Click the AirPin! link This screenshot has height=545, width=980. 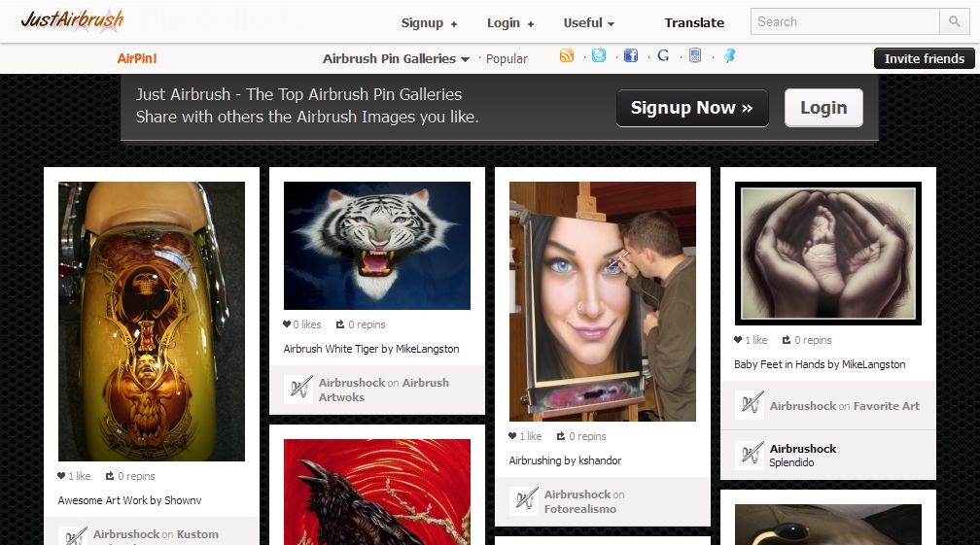click(x=137, y=58)
